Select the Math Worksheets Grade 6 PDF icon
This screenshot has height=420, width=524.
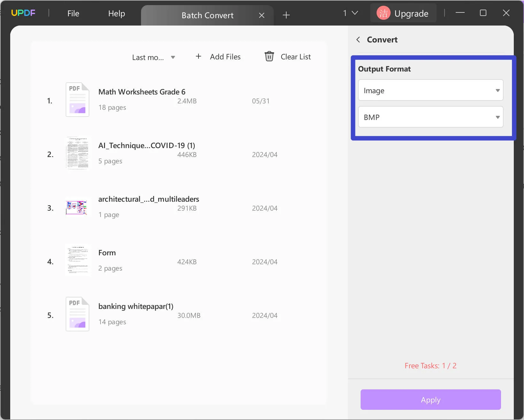pos(78,100)
